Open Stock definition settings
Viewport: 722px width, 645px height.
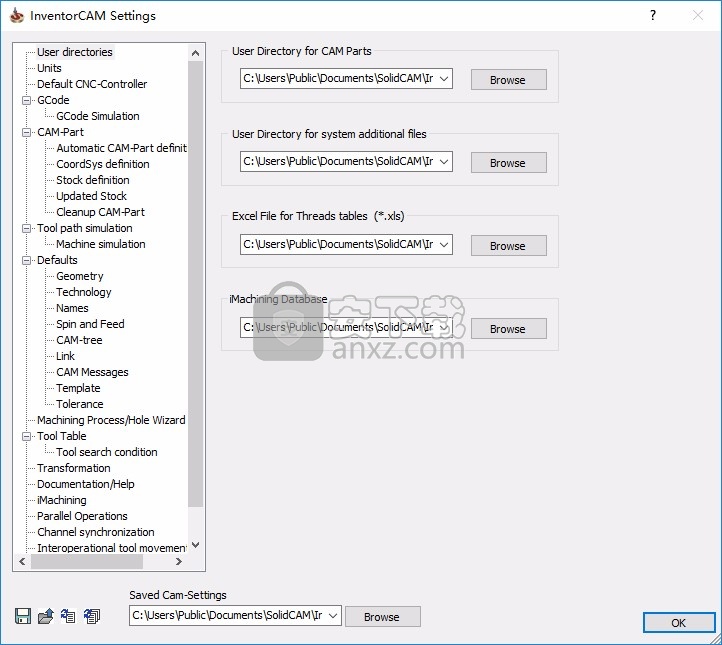93,180
